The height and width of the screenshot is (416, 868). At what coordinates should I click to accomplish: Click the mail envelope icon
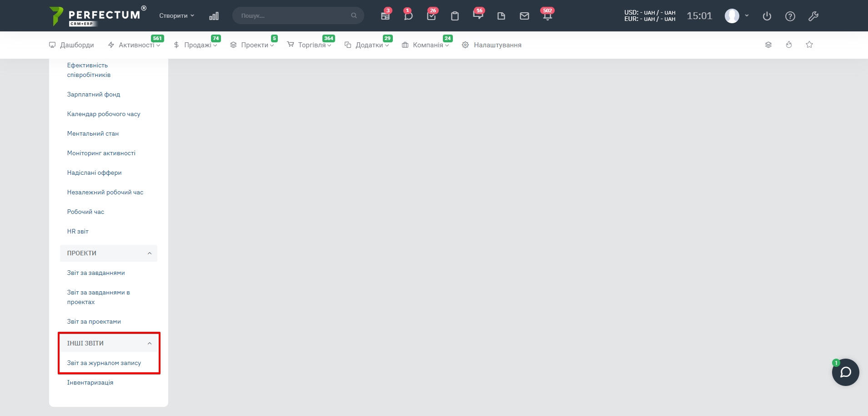point(524,16)
